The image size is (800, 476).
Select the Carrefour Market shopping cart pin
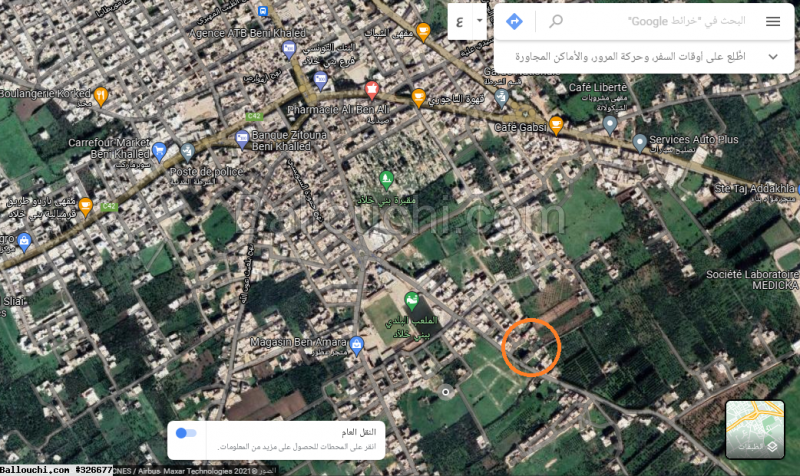(159, 152)
